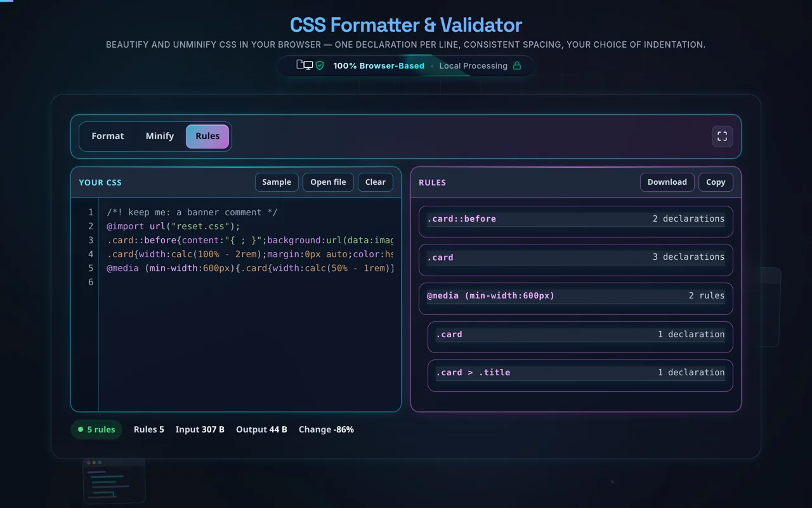Toggle fullscreen with the expand icon
Image resolution: width=812 pixels, height=508 pixels.
(722, 137)
